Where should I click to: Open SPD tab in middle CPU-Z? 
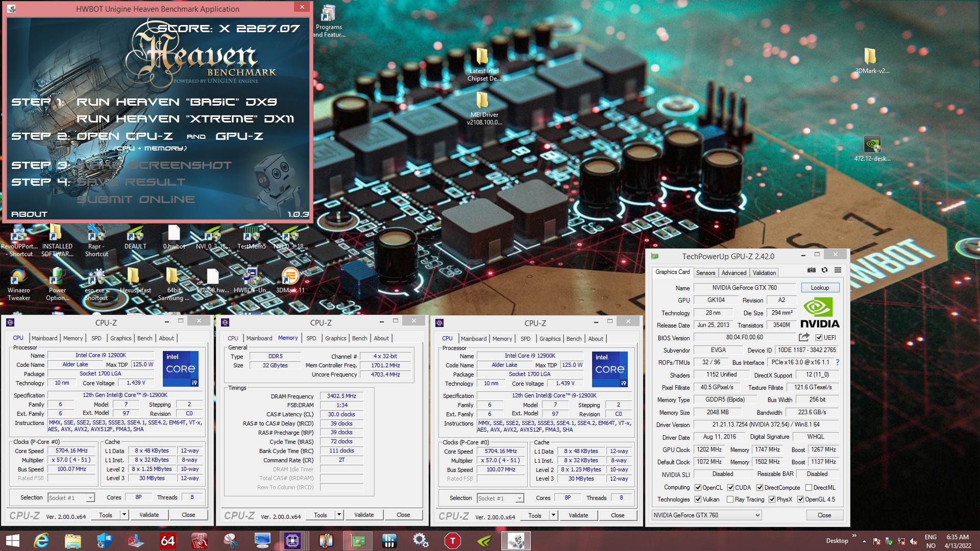pyautogui.click(x=311, y=338)
